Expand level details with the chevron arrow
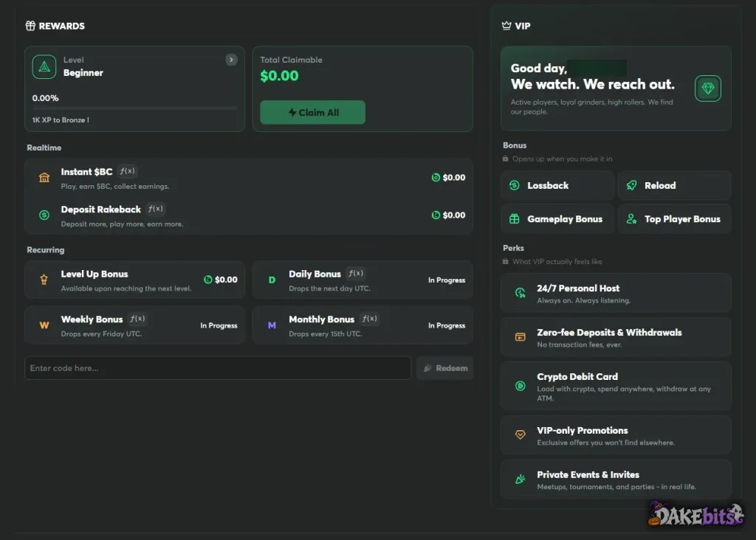The width and height of the screenshot is (756, 540). click(x=231, y=60)
